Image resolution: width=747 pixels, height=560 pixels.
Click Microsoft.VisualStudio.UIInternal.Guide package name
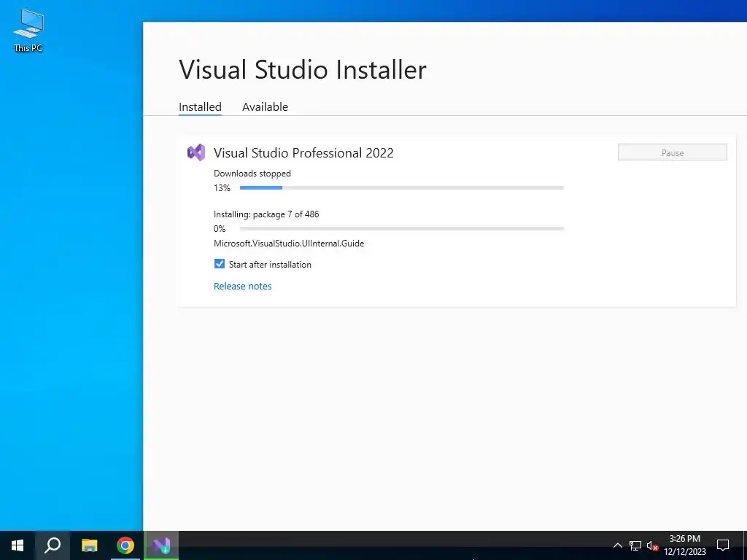click(289, 244)
